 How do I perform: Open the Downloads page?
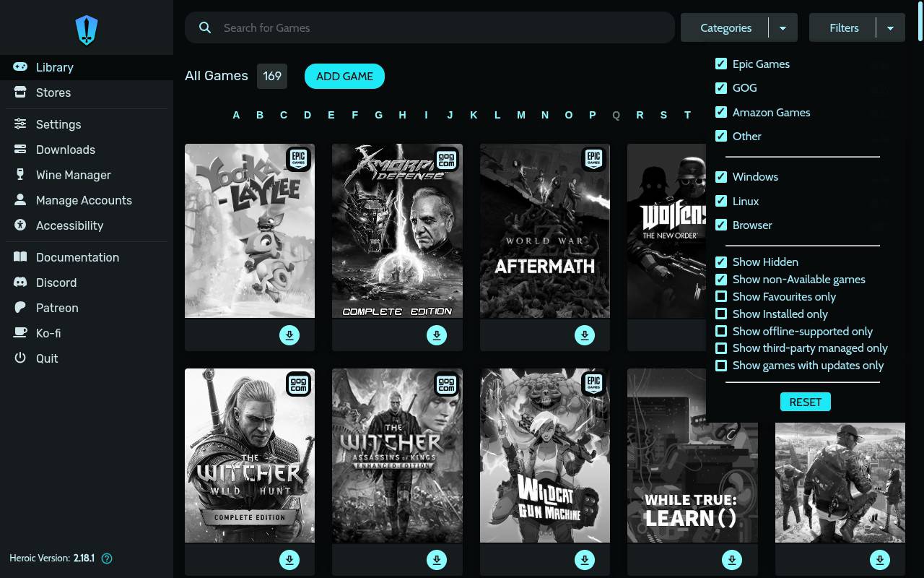87,150
